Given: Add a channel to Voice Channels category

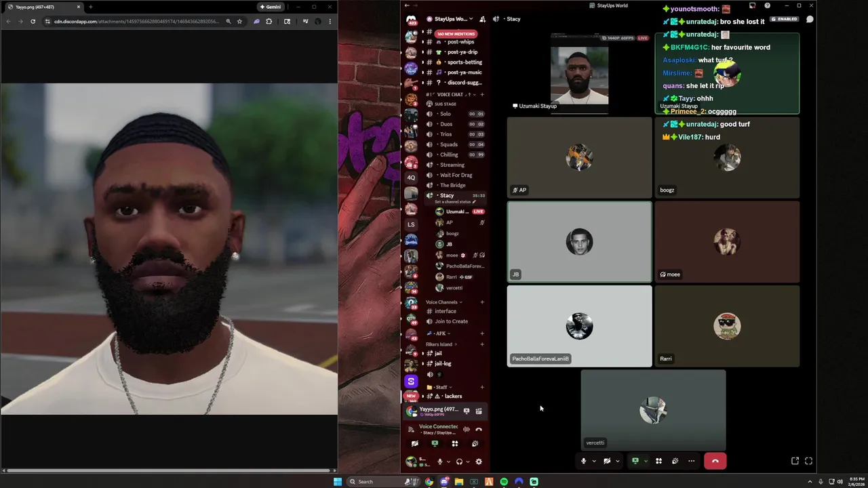Looking at the screenshot, I should [482, 302].
